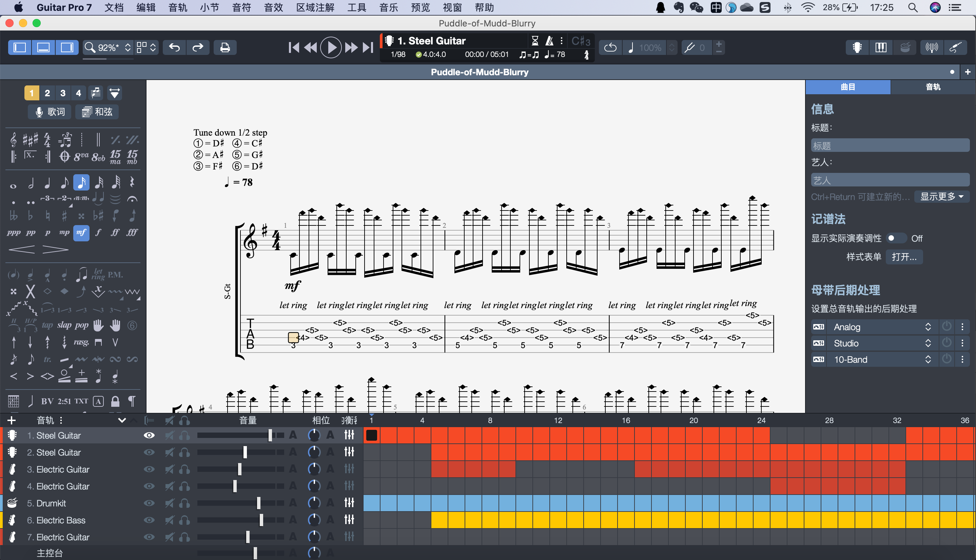
Task: Mute the 2. Steel Guitar track
Action: coord(169,452)
